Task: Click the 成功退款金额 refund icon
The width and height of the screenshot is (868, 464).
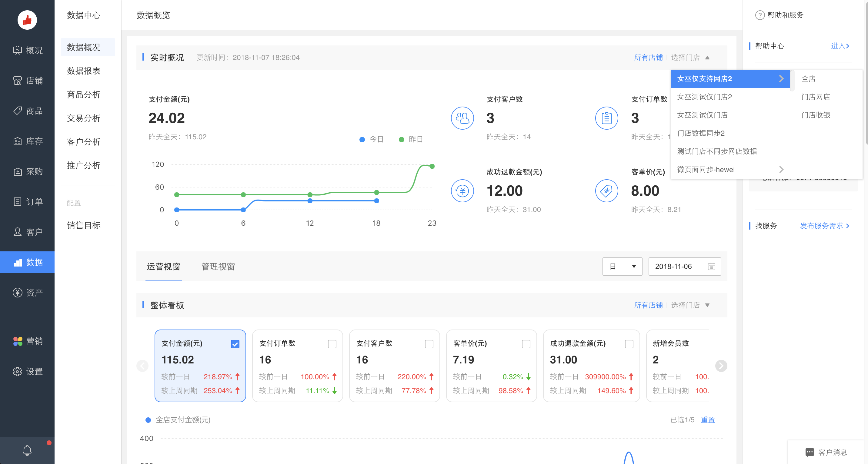Action: tap(462, 191)
